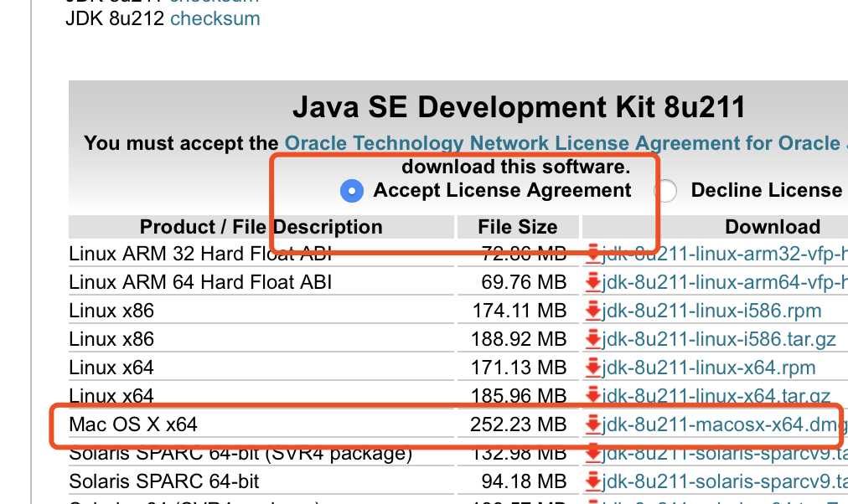The height and width of the screenshot is (504, 848).
Task: Select the Linux x64 label beside 171.13 MB
Action: pos(111,368)
